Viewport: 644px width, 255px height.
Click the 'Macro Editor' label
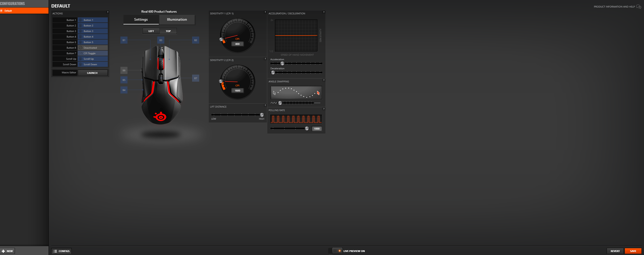coord(69,73)
